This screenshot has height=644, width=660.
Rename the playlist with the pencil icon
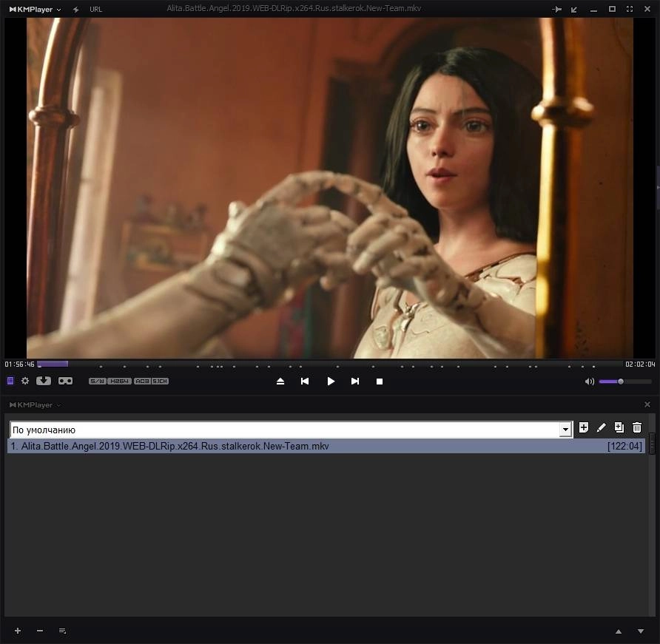point(601,428)
